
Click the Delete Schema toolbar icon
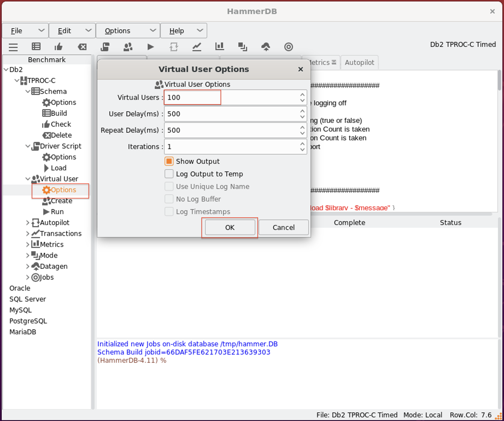pos(82,47)
